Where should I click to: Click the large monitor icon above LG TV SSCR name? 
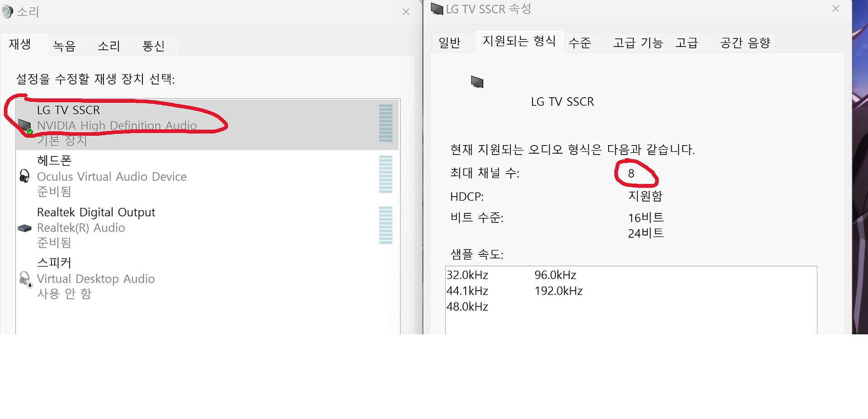pyautogui.click(x=477, y=82)
